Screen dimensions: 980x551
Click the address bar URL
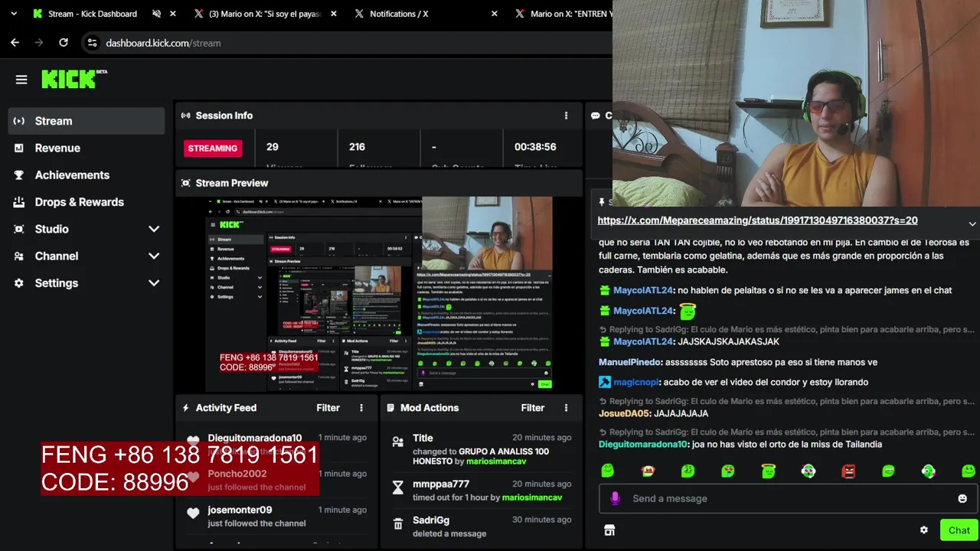coord(163,43)
